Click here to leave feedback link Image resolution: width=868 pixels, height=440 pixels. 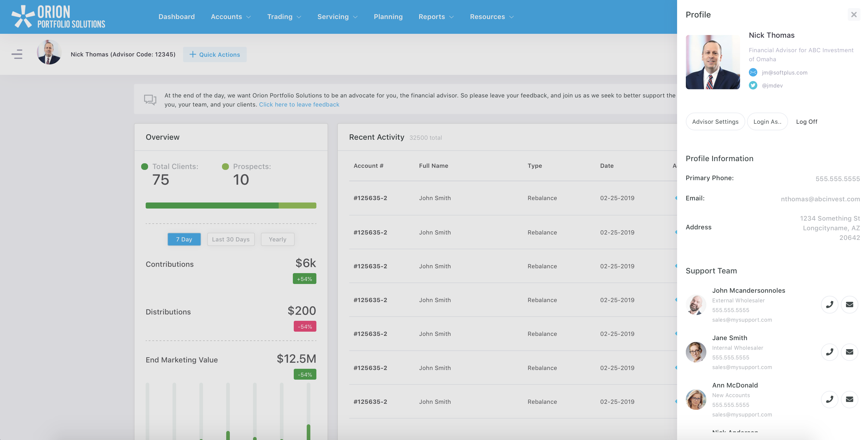299,104
